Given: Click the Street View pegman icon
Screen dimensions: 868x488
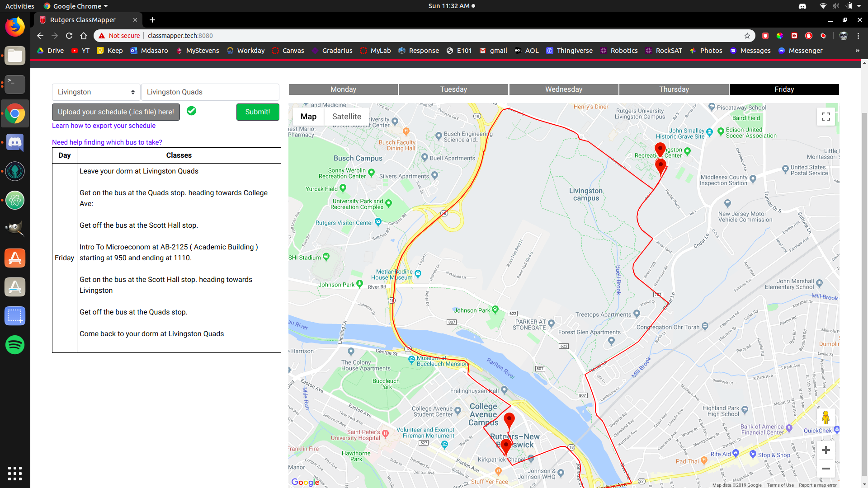Looking at the screenshot, I should (x=826, y=418).
